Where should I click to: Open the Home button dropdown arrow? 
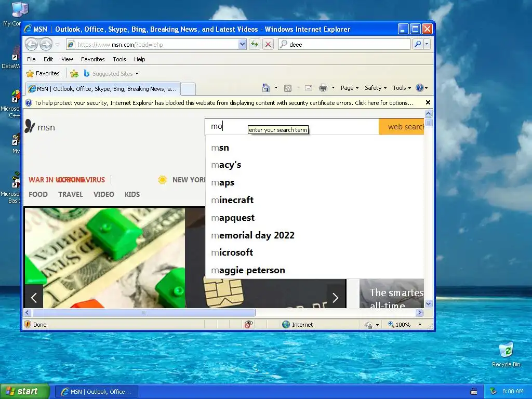(276, 88)
